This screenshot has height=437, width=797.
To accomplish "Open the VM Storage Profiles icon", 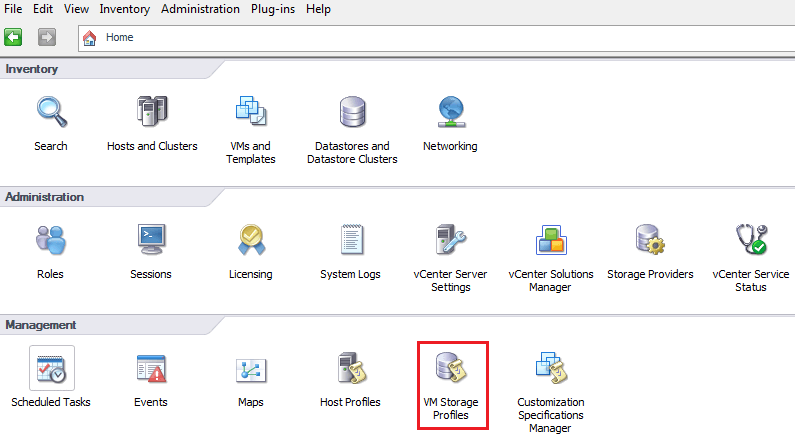I will [x=451, y=367].
